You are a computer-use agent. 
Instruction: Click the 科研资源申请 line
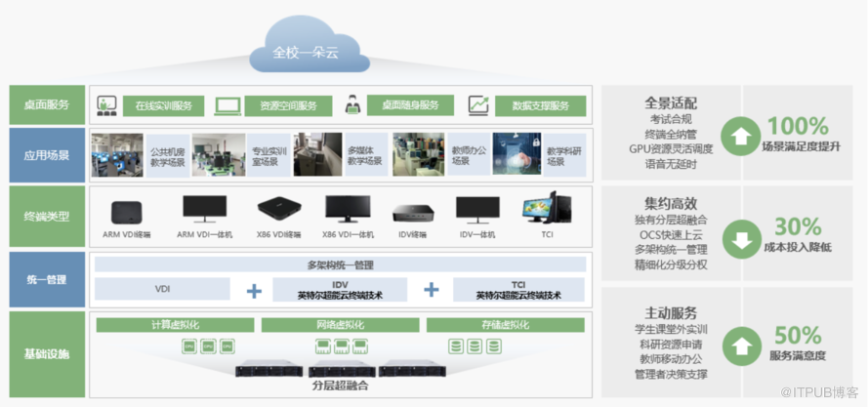click(x=671, y=344)
